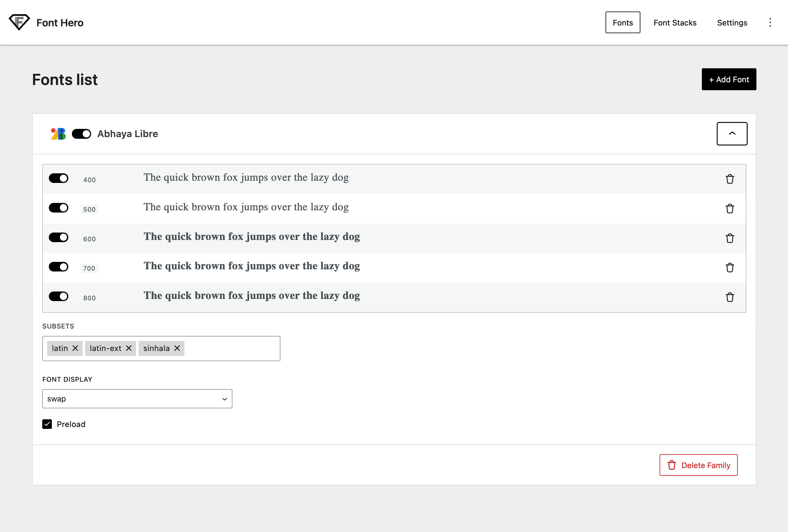
Task: Toggle the 500 weight switch
Action: 59,208
